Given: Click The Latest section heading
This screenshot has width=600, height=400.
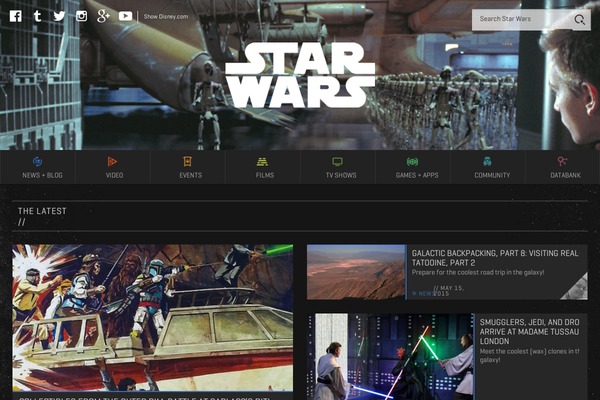Looking at the screenshot, I should coord(42,211).
